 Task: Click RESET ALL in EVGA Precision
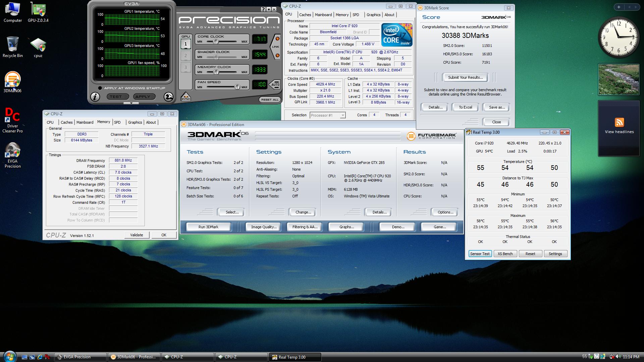coord(270,100)
